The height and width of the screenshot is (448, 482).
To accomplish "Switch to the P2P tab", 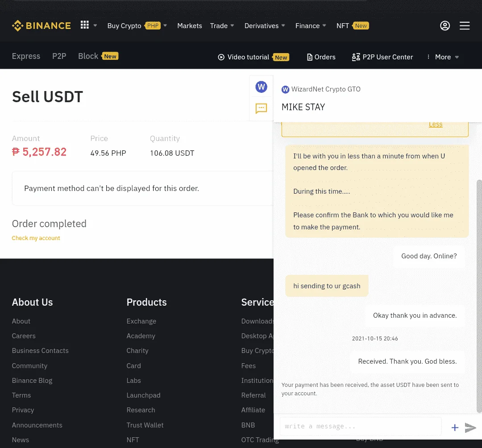I will coord(59,56).
